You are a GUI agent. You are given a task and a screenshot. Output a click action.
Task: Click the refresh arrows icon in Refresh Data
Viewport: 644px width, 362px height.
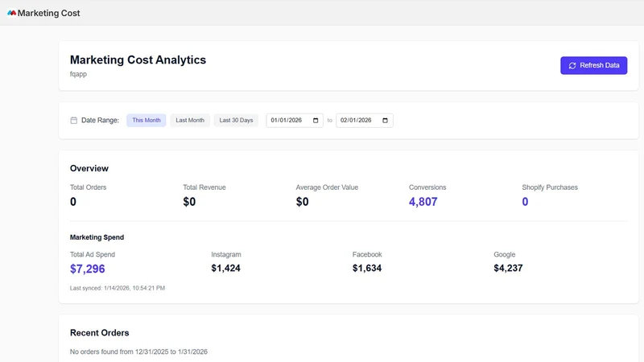(572, 66)
